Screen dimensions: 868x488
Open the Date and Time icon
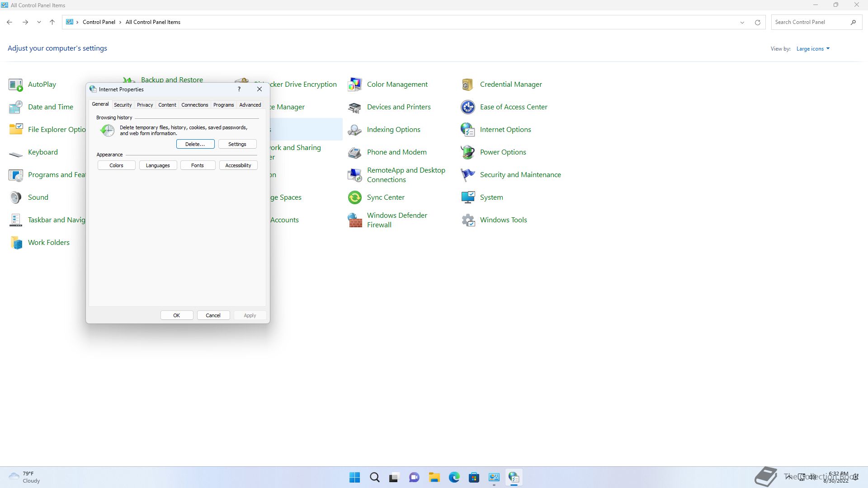pyautogui.click(x=16, y=107)
